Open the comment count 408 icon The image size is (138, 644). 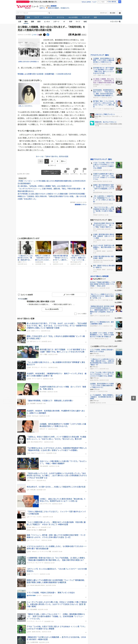coord(34,35)
